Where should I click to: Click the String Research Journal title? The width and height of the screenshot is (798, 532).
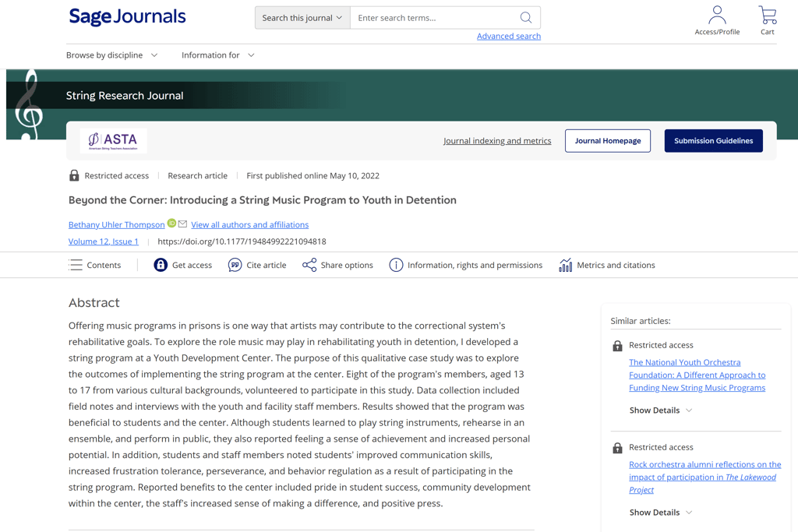point(125,96)
